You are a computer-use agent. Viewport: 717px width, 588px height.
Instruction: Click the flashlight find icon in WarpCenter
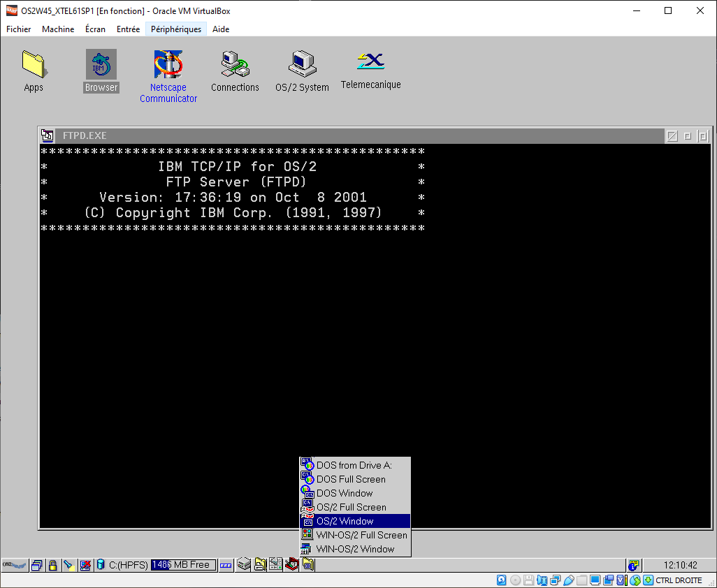68,565
